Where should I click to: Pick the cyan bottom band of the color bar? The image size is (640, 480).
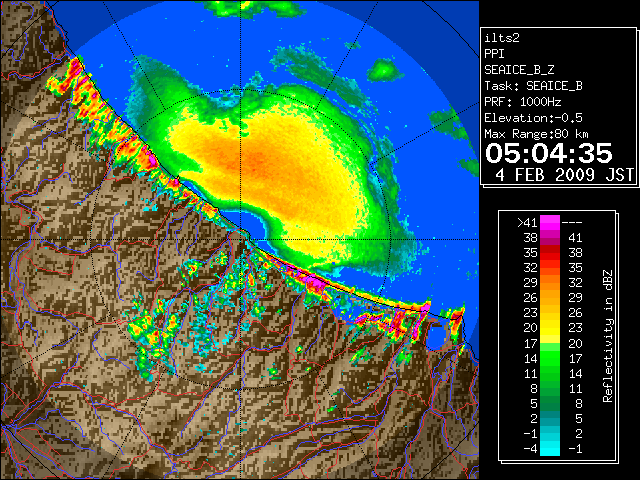550,448
